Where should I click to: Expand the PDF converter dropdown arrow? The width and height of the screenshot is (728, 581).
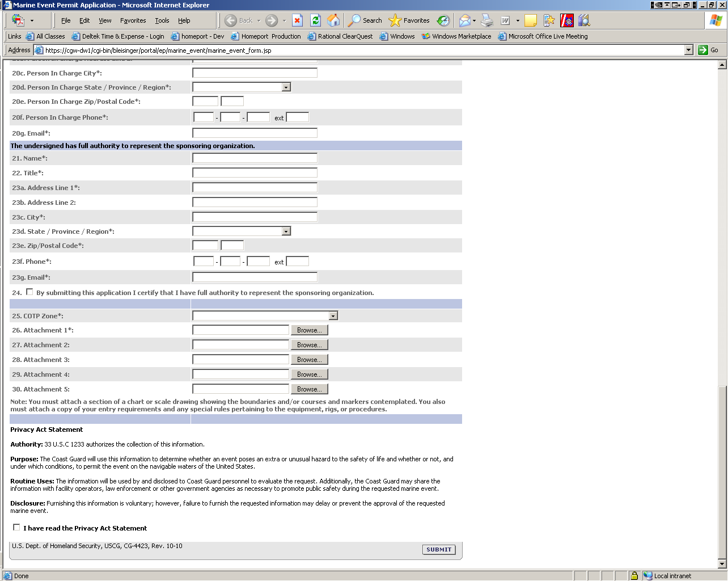(32, 20)
